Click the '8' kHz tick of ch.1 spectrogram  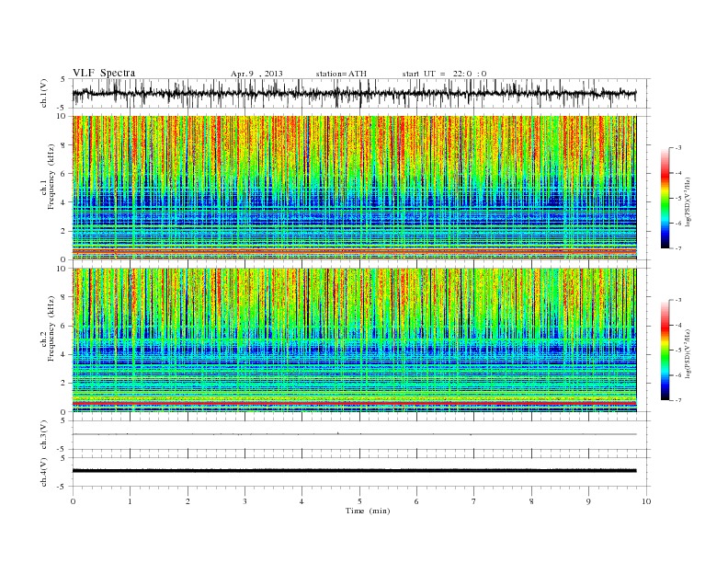63,145
